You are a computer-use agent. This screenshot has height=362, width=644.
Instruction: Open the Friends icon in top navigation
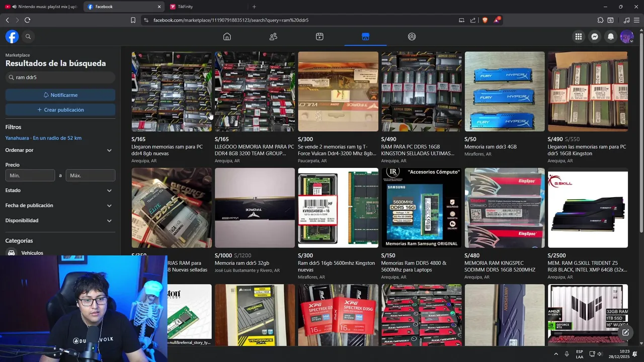point(273,37)
